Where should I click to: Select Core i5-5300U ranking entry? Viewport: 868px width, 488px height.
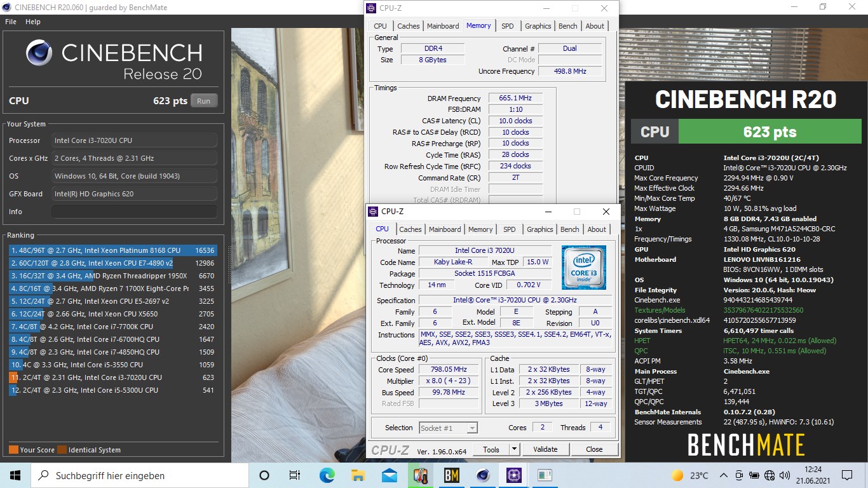113,390
